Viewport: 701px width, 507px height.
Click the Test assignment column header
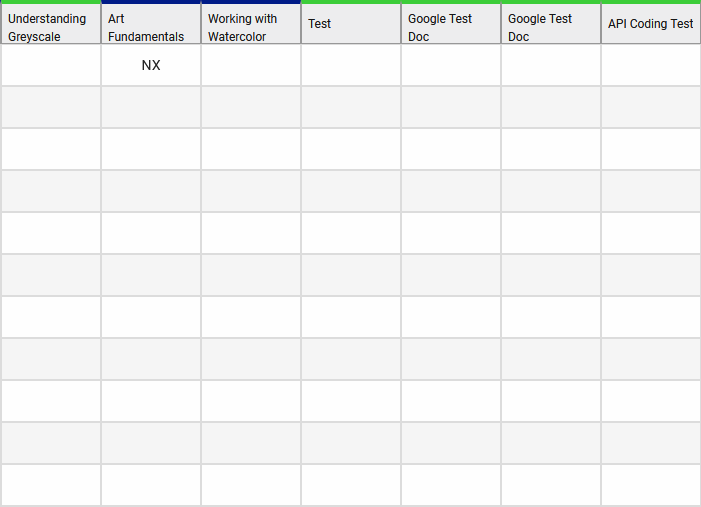[351, 24]
